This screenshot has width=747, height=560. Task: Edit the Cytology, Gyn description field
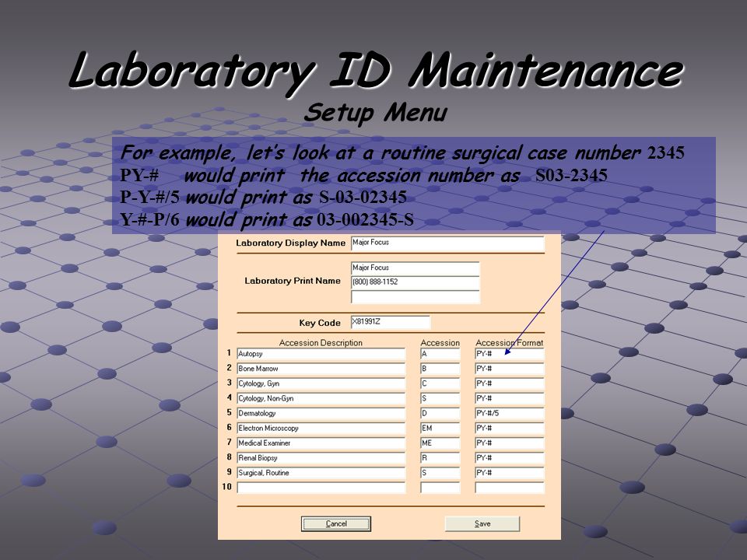tap(321, 383)
